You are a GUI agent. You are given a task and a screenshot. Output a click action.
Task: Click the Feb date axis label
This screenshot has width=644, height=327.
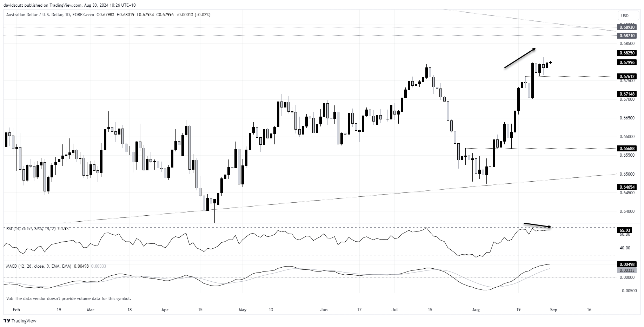16,310
